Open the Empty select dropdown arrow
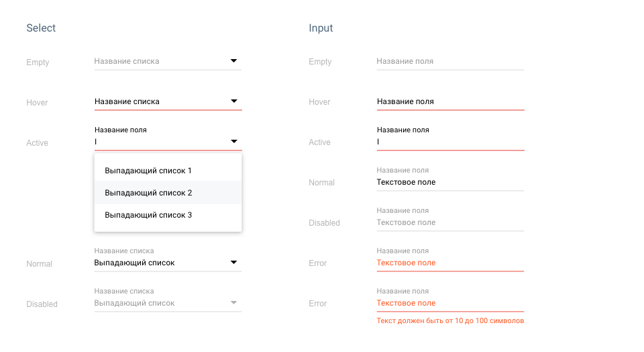 point(233,61)
